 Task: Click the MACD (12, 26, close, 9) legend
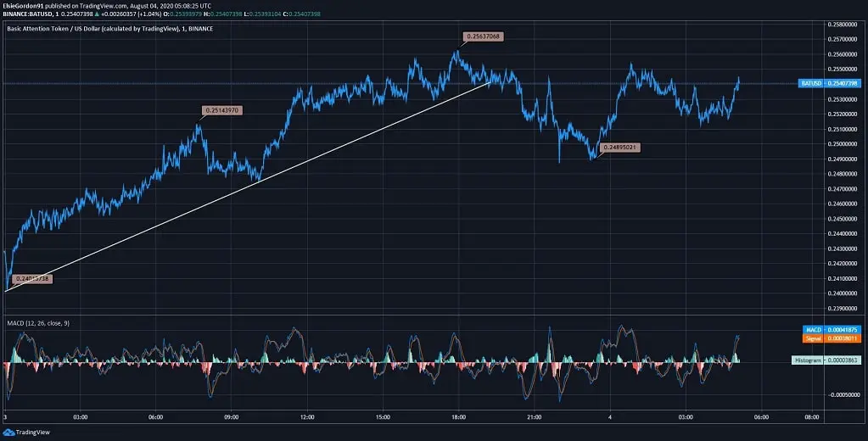(38, 323)
